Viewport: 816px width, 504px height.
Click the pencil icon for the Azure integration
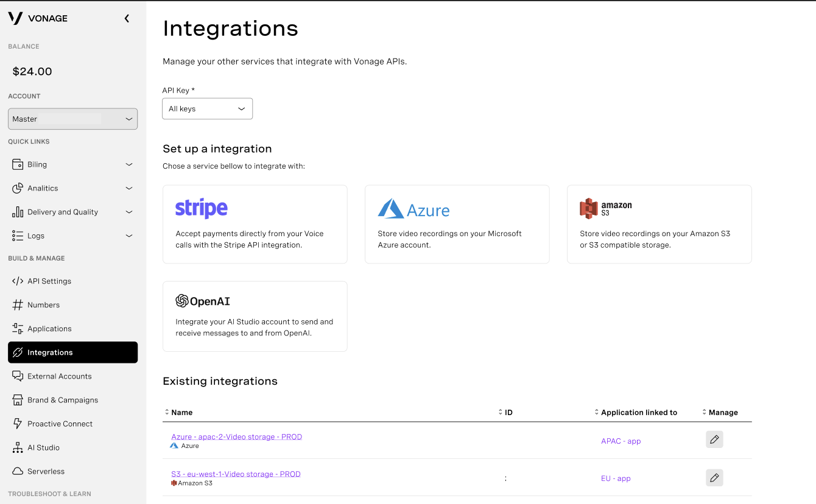[x=714, y=439]
